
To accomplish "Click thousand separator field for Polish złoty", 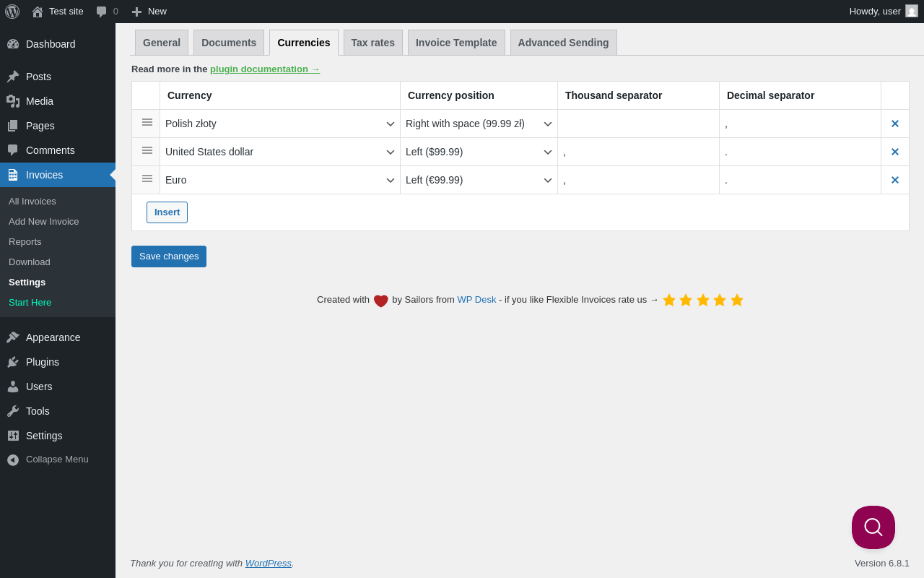I will point(639,124).
